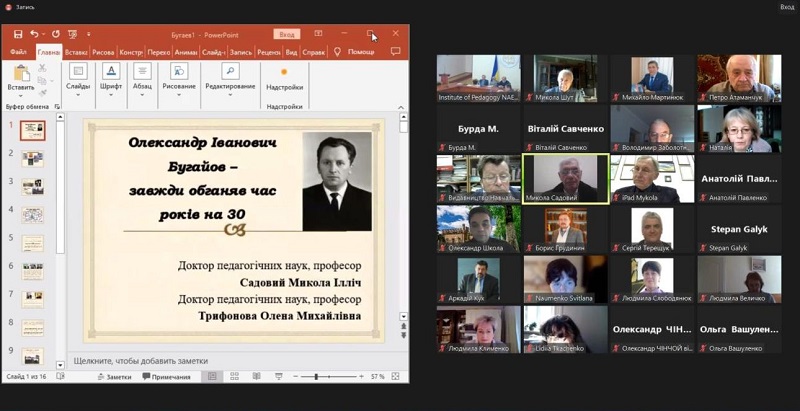This screenshot has height=411, width=800.
Task: Click the zoom out minus button
Action: click(x=295, y=377)
